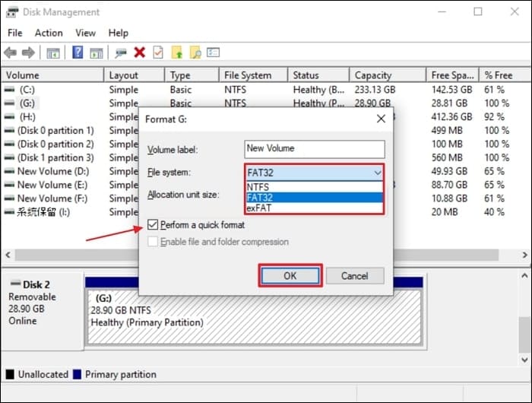Open the Action menu
This screenshot has width=532, height=403.
coord(49,33)
